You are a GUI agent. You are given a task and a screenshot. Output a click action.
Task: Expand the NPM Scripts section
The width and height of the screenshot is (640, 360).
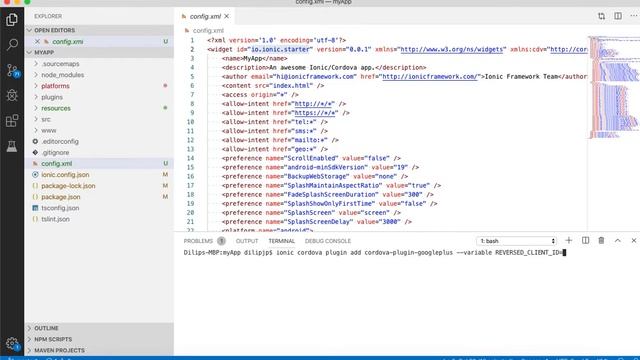[x=99, y=339]
